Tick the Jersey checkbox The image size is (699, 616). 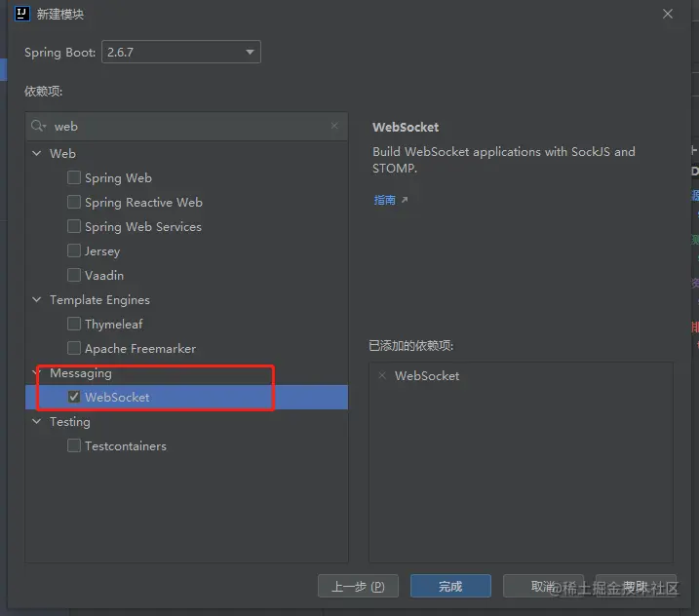click(74, 250)
